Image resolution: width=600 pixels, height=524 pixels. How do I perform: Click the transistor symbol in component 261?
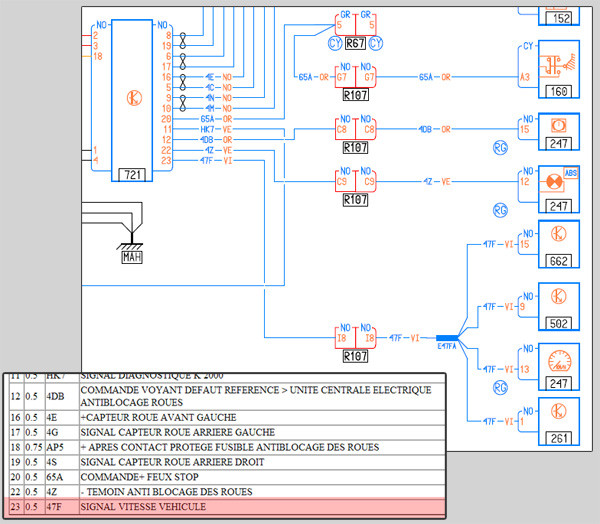558,411
